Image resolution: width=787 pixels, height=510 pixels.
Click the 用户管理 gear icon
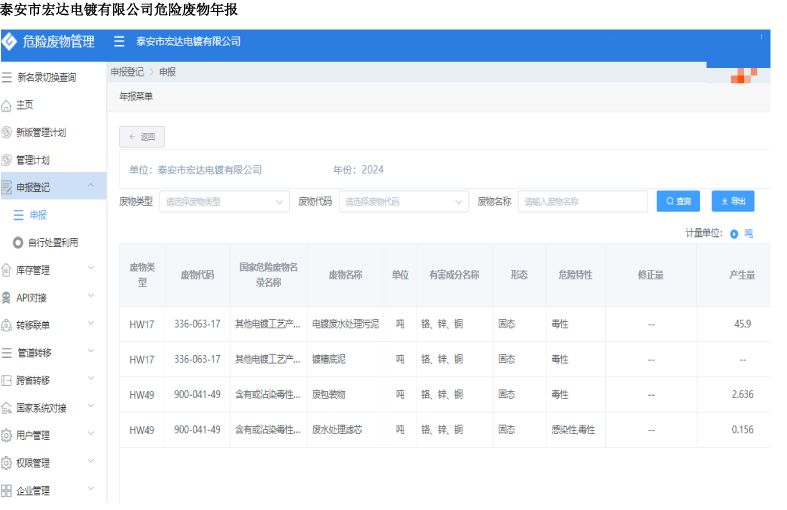(7, 436)
